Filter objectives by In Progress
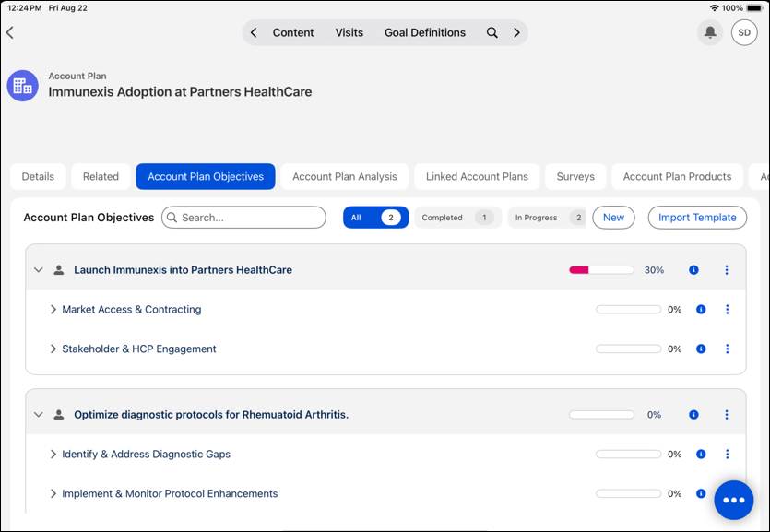 [547, 218]
